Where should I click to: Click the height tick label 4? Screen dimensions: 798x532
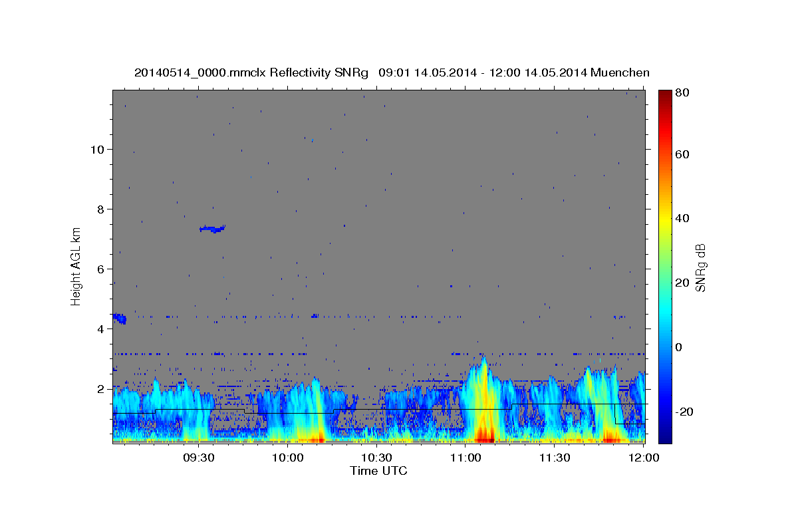click(x=100, y=329)
